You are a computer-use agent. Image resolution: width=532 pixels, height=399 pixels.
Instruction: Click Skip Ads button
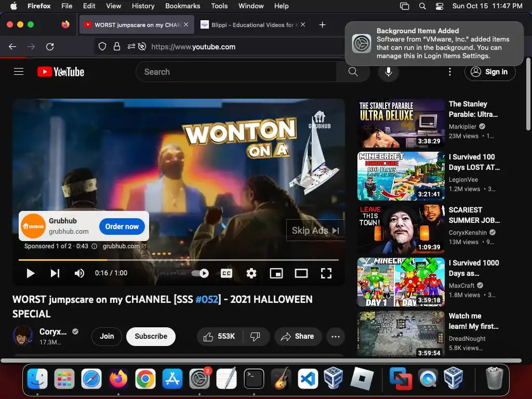coord(315,231)
